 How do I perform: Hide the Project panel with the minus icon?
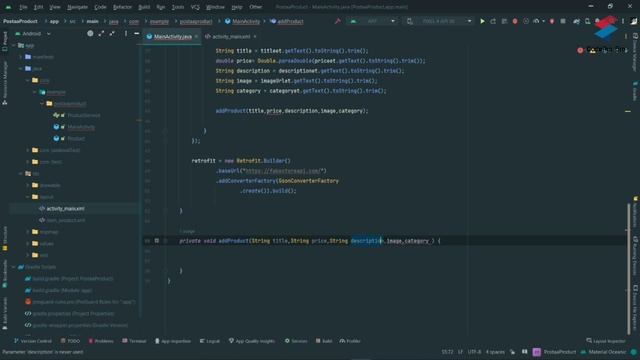(x=137, y=33)
